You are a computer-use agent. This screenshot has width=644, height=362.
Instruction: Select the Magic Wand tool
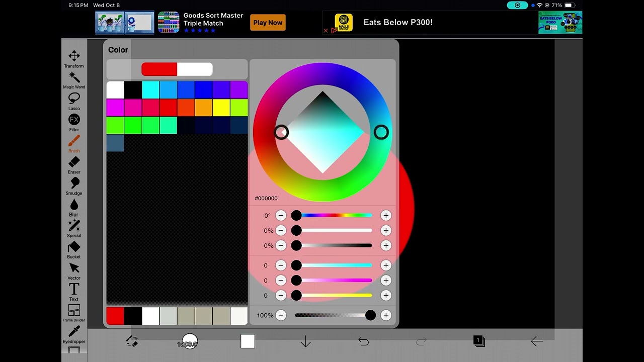(74, 80)
